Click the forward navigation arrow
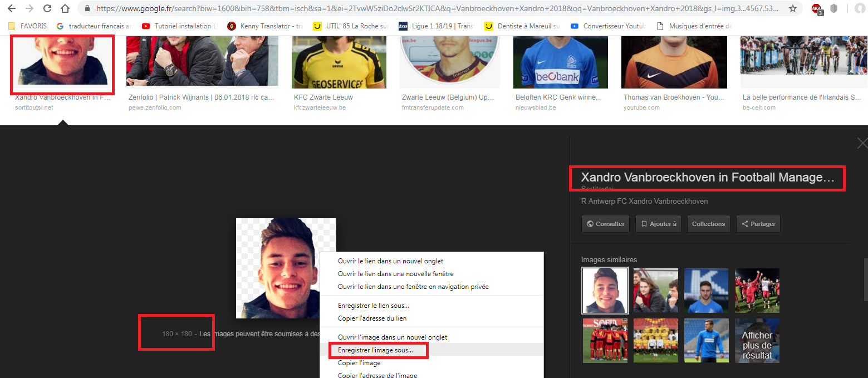 click(30, 8)
